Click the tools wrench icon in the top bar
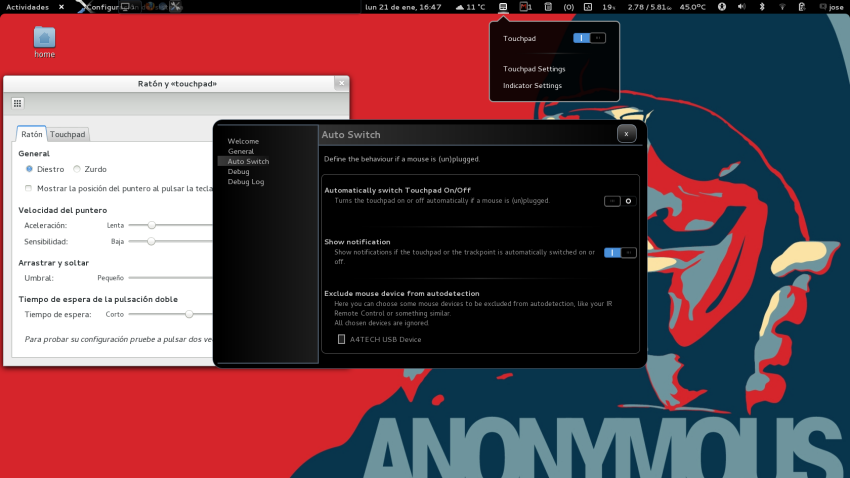The image size is (850, 478). pos(175,7)
